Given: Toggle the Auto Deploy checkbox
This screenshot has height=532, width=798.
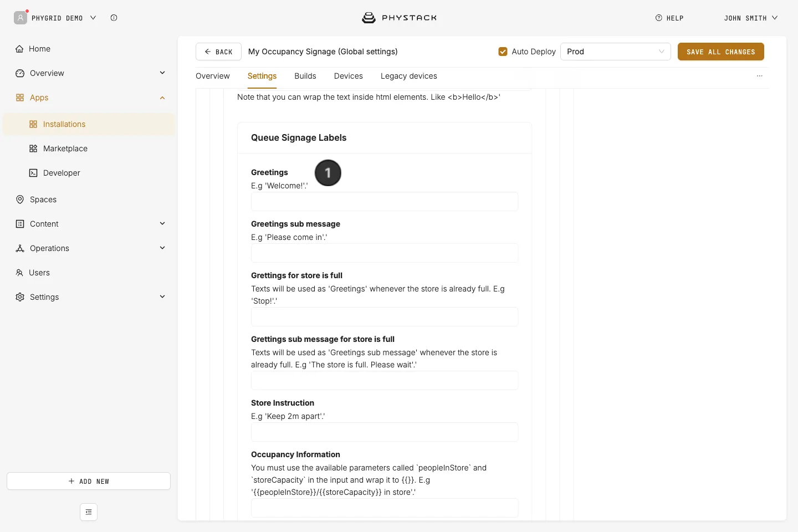Looking at the screenshot, I should tap(503, 52).
